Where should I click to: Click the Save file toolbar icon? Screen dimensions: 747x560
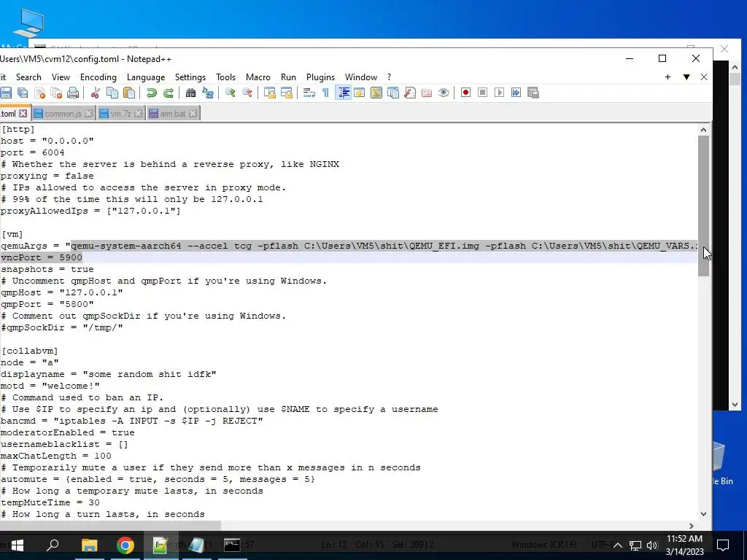point(6,93)
